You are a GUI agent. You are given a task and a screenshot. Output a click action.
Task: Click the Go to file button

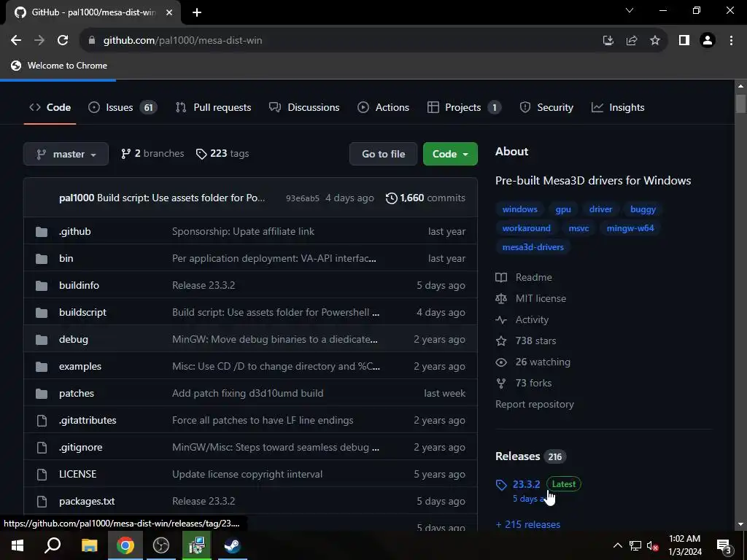[x=383, y=154]
